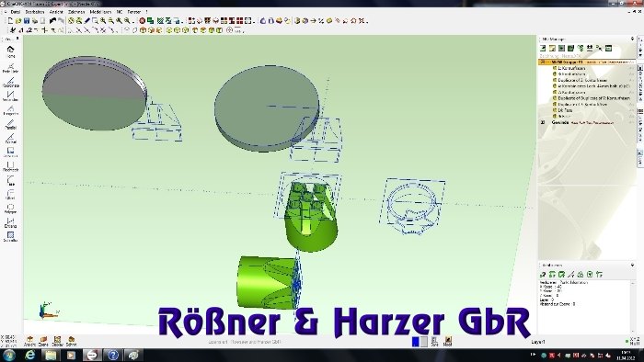Expand the Gewinde tree node

coord(543,122)
